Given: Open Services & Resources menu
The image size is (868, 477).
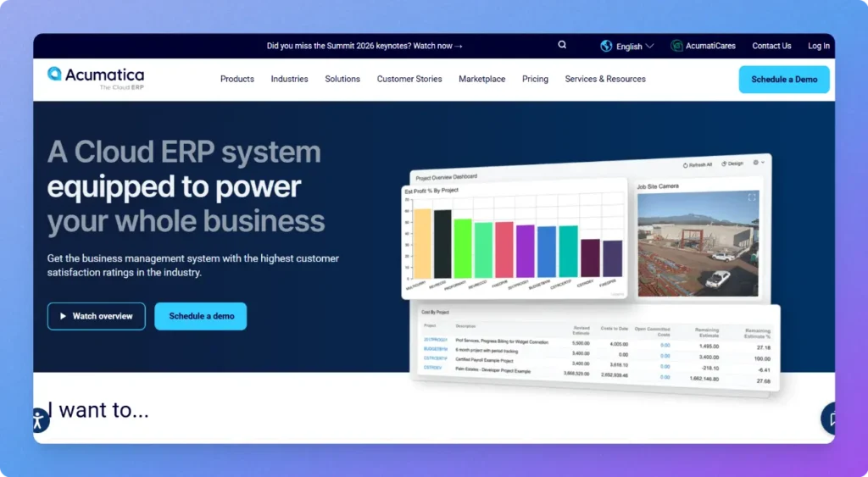Looking at the screenshot, I should (x=605, y=79).
